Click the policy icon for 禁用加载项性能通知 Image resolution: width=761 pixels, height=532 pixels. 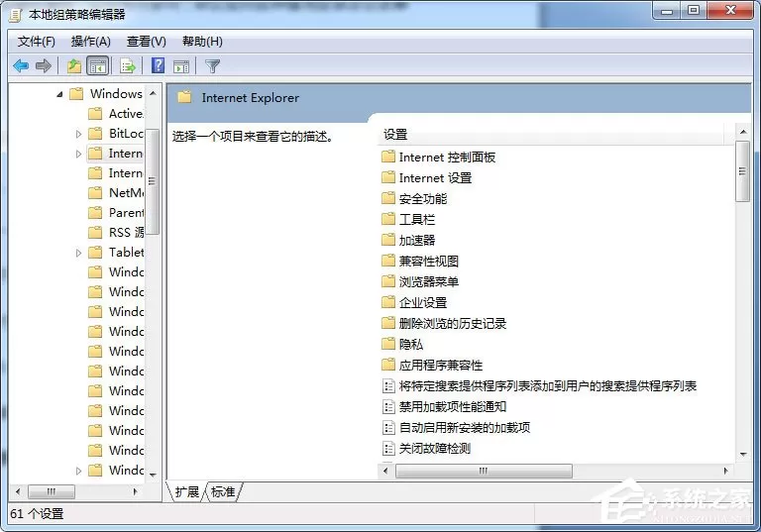[x=388, y=407]
